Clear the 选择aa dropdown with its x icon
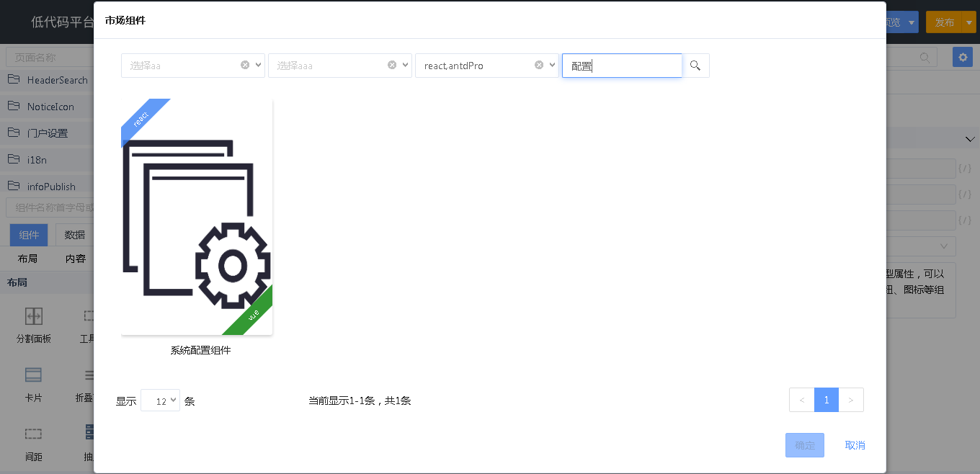The width and height of the screenshot is (980, 474). [245, 65]
